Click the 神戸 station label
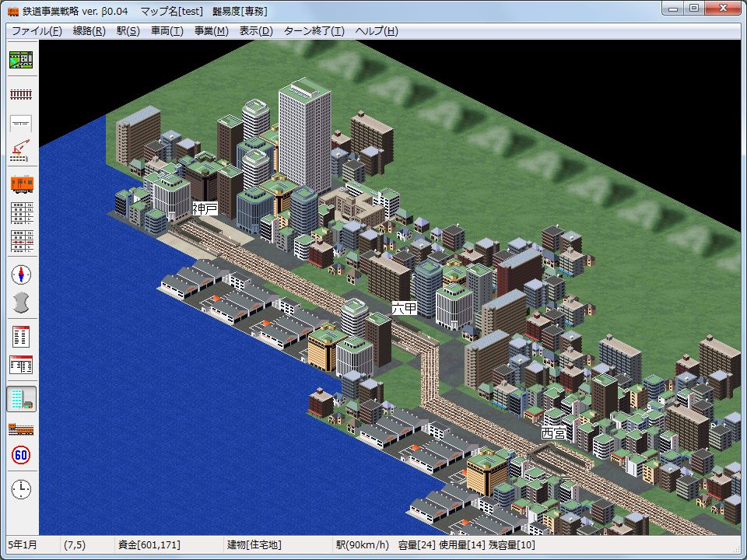 tap(205, 208)
